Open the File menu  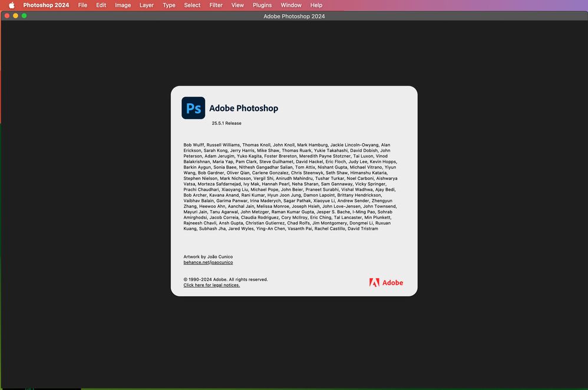tap(82, 5)
